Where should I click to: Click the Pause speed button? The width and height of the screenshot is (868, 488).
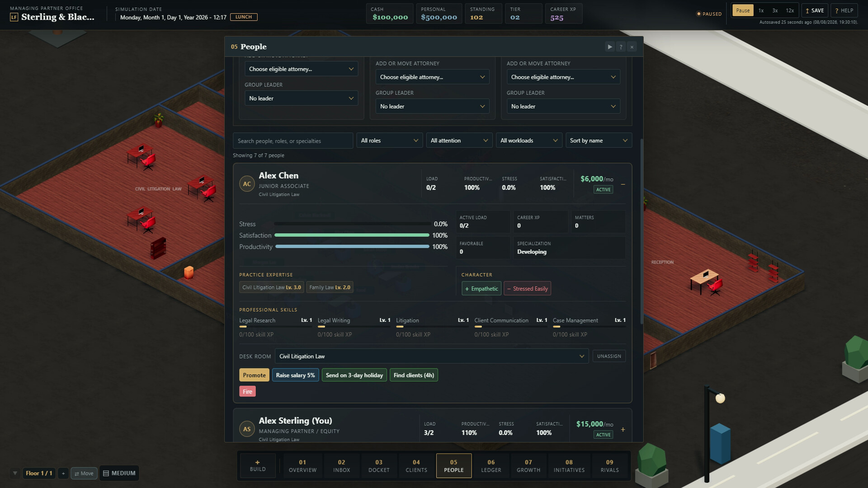pos(743,10)
